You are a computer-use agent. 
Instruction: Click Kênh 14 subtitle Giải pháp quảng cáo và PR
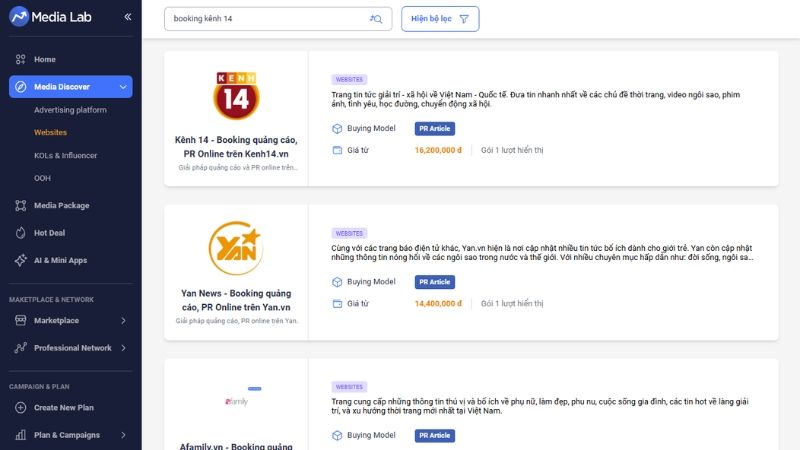(238, 167)
